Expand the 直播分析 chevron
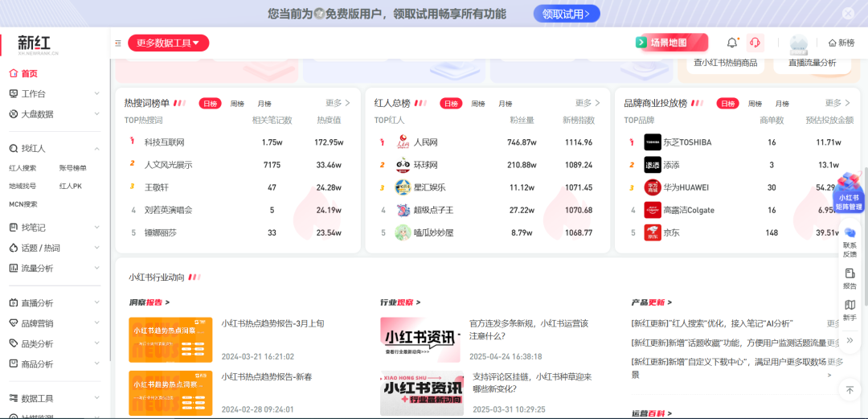 (97, 303)
